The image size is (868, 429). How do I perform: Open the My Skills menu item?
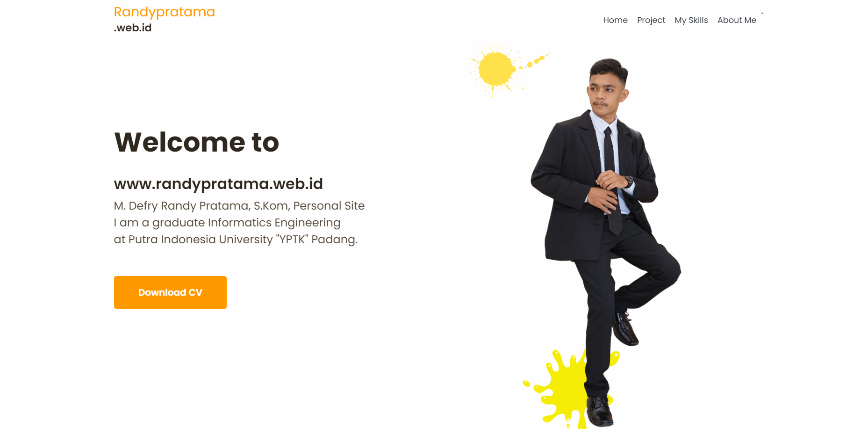coord(691,20)
